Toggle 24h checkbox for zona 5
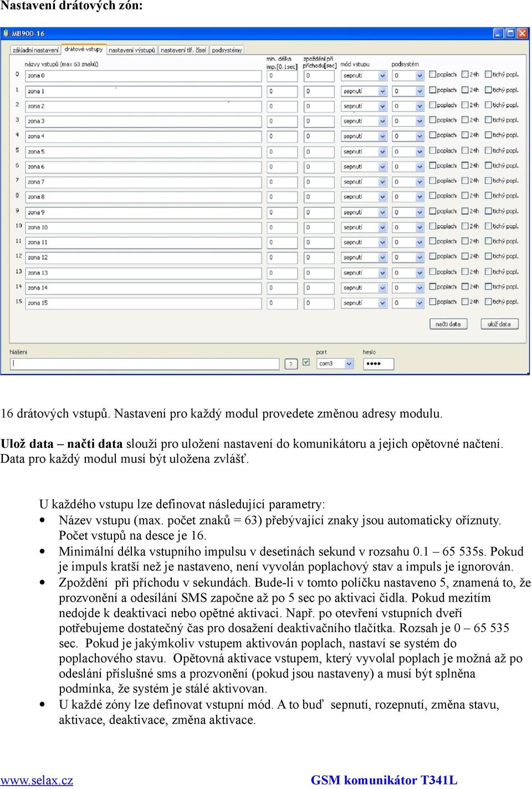532x789 pixels. [x=465, y=150]
